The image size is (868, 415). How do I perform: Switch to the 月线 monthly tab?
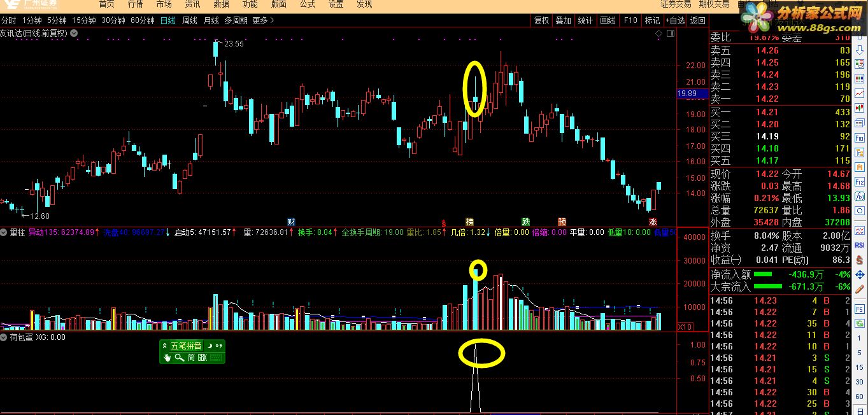click(x=211, y=20)
